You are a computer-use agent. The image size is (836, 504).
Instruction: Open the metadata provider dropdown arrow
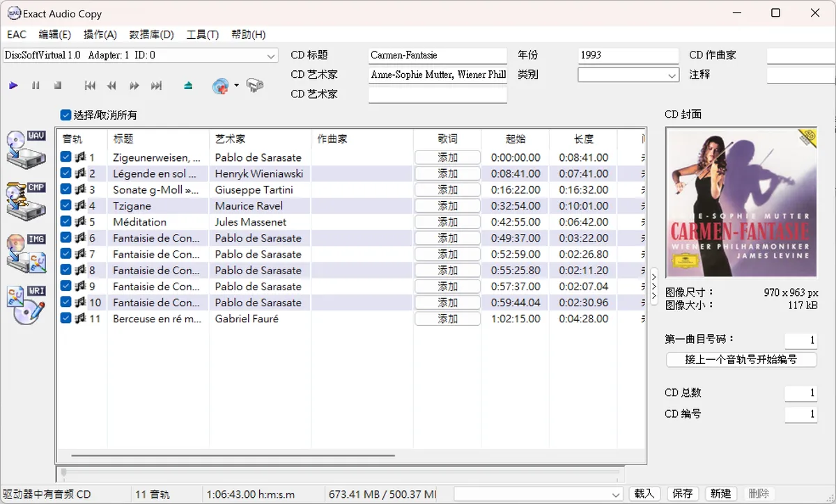(236, 86)
